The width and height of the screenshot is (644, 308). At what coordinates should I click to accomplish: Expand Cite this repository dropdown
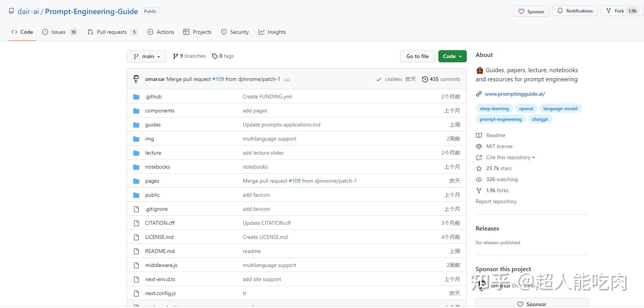510,158
